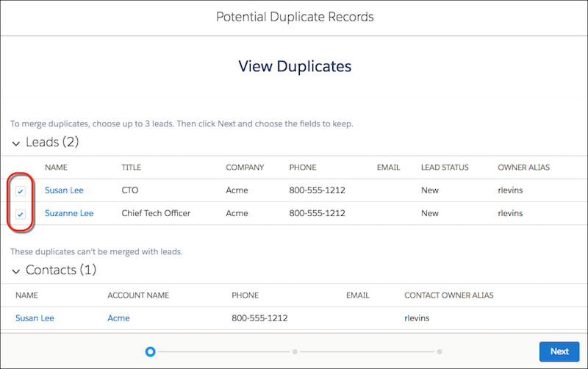The height and width of the screenshot is (369, 588).
Task: Uncheck the Suzanne Lee lead checkbox
Action: (x=21, y=214)
